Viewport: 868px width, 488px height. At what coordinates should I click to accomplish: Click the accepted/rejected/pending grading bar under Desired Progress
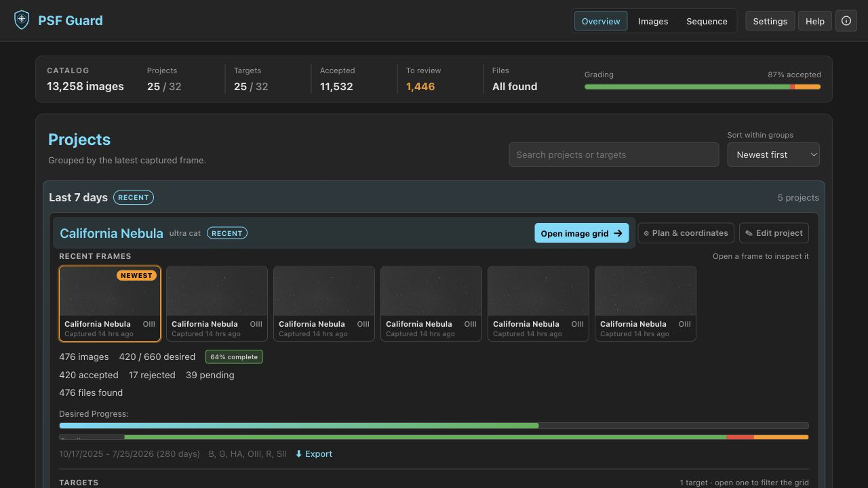coord(434,437)
